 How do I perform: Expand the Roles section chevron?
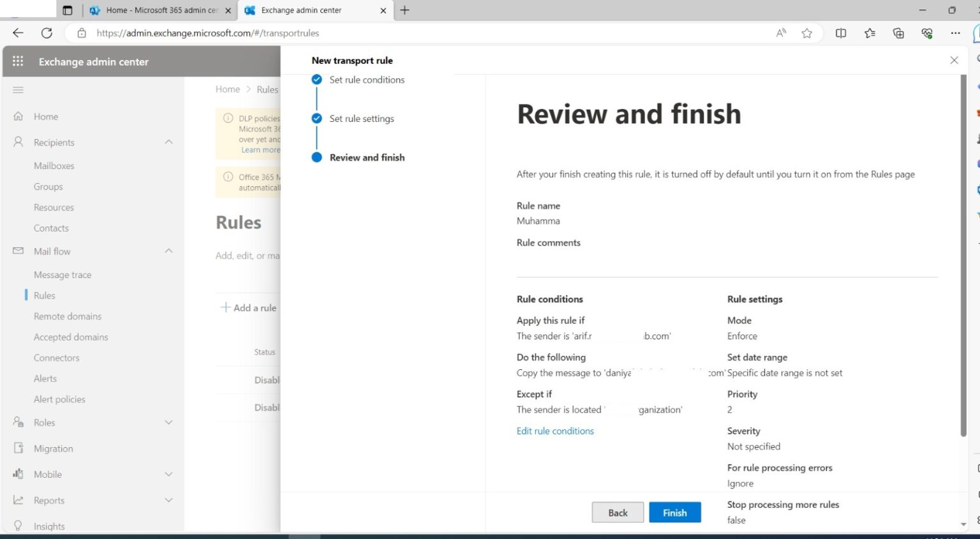click(x=168, y=422)
